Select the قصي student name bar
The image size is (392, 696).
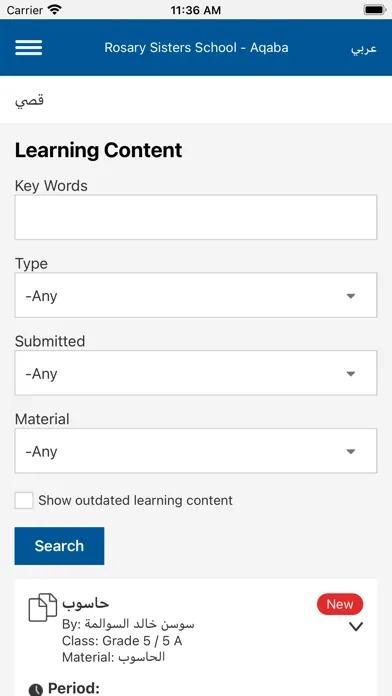(196, 100)
